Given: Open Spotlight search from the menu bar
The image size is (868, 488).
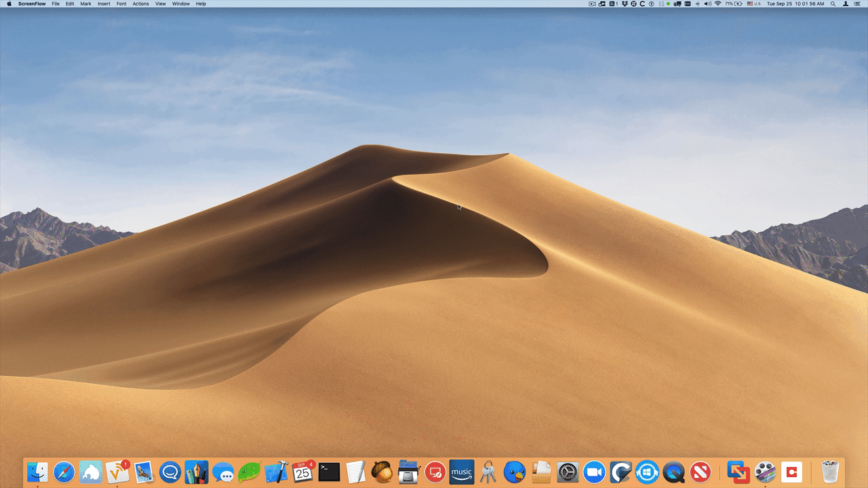Looking at the screenshot, I should click(x=832, y=3).
